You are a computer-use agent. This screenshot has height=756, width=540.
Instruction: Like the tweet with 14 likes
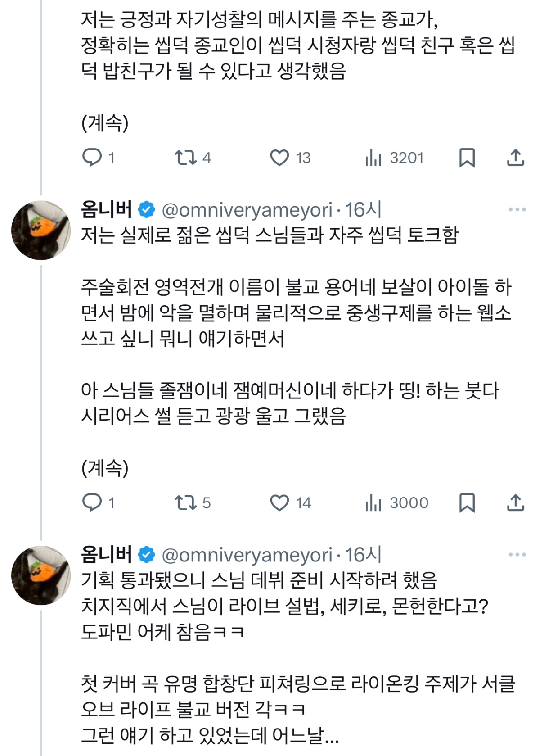click(279, 502)
